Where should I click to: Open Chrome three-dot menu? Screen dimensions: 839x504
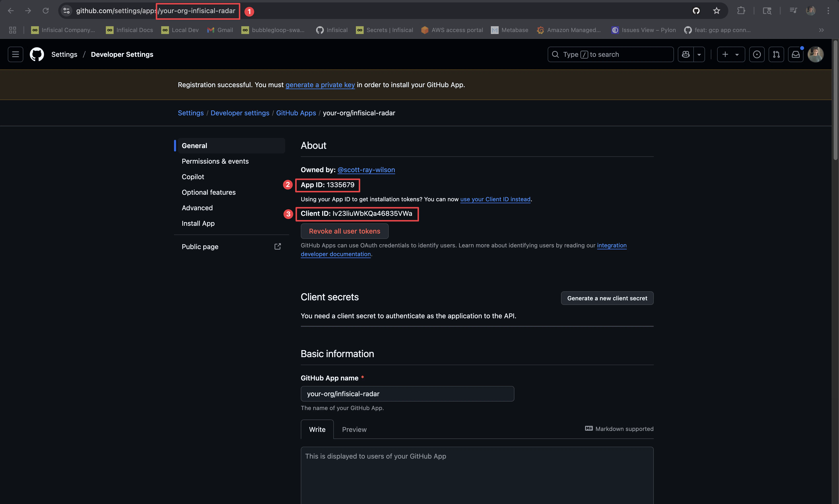point(828,11)
